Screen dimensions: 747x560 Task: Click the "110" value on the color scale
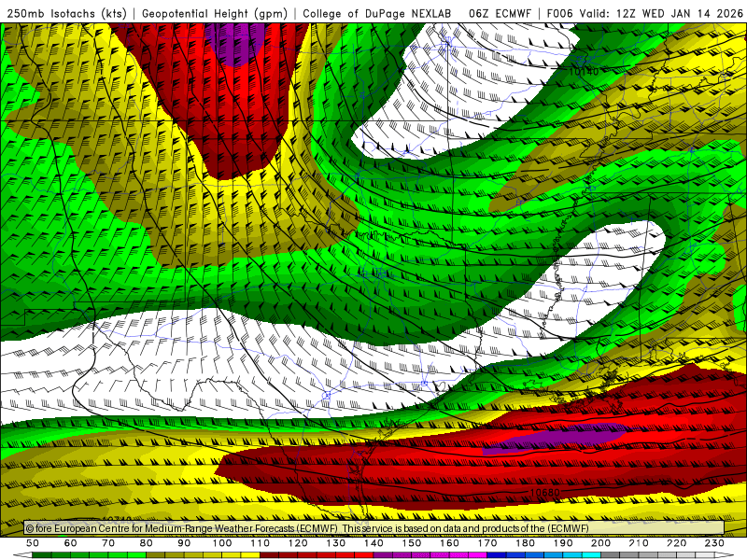click(261, 543)
